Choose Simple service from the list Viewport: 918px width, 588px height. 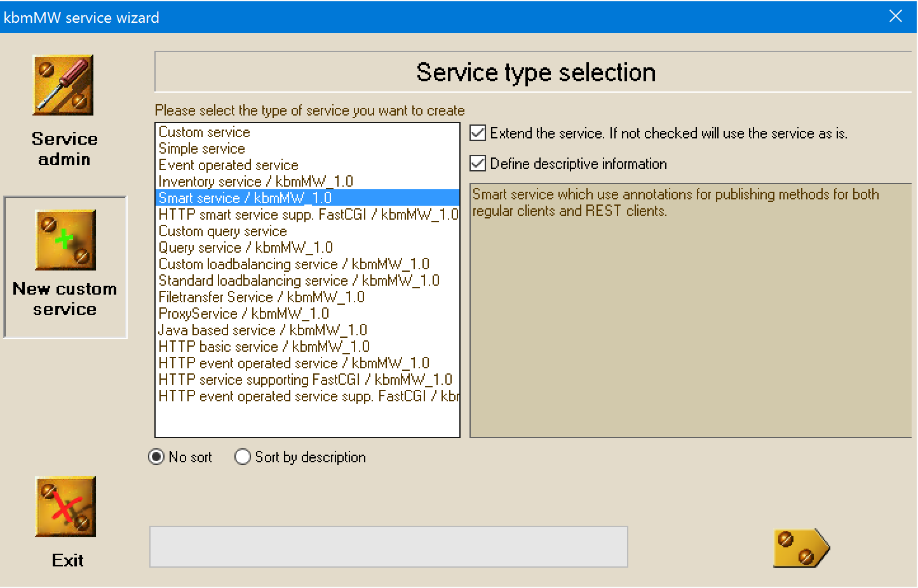point(202,149)
